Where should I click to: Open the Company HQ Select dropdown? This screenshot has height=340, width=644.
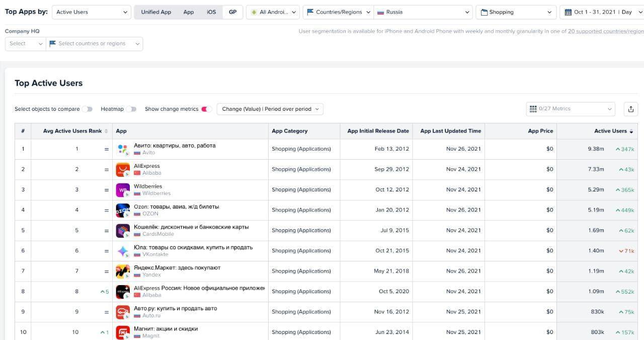coord(26,44)
